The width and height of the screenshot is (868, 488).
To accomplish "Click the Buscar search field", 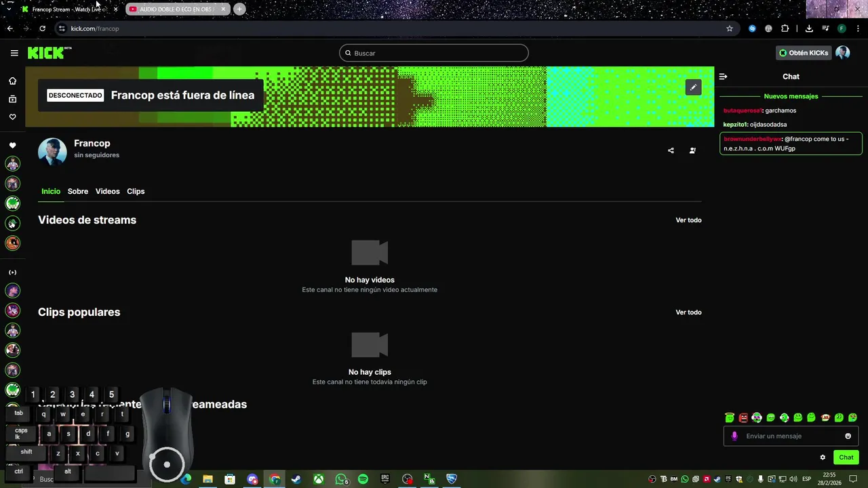I will pyautogui.click(x=434, y=53).
